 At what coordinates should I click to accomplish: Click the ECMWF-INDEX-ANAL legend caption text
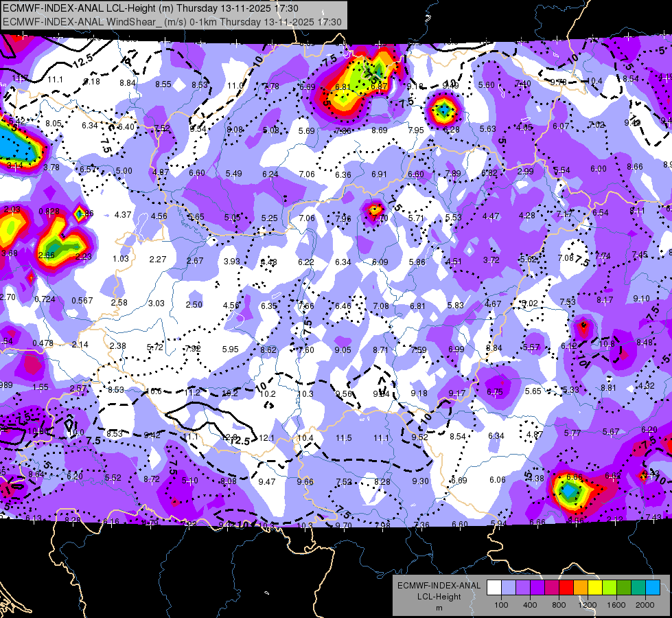439,586
